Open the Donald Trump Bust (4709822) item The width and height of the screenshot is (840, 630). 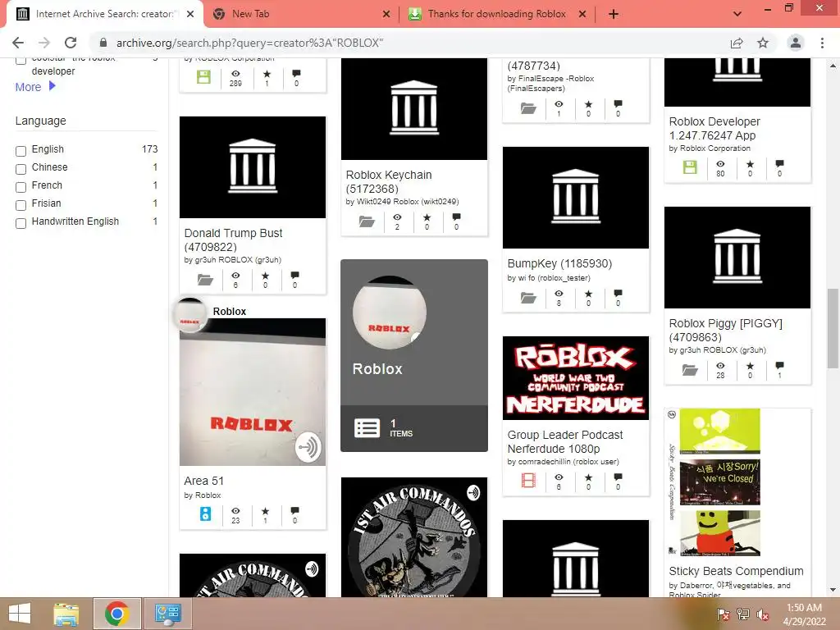pyautogui.click(x=233, y=240)
